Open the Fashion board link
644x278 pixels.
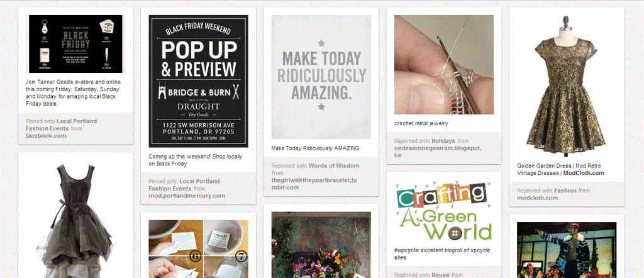point(565,191)
